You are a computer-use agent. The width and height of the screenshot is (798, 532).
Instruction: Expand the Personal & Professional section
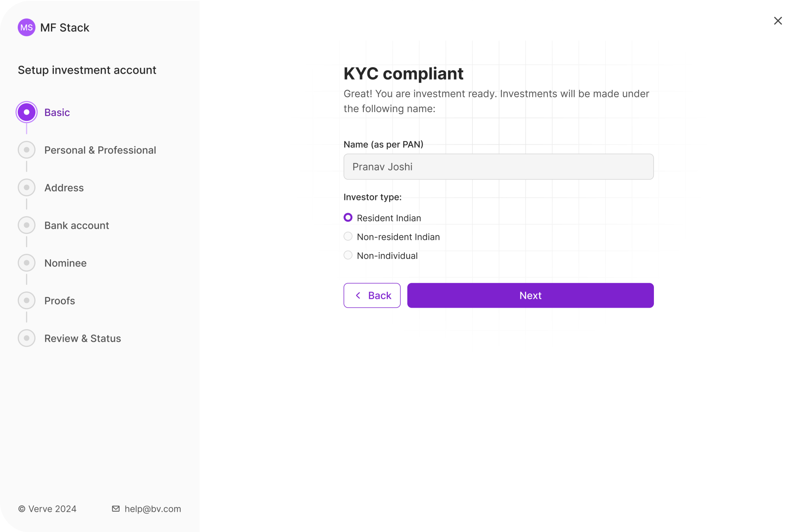[100, 150]
